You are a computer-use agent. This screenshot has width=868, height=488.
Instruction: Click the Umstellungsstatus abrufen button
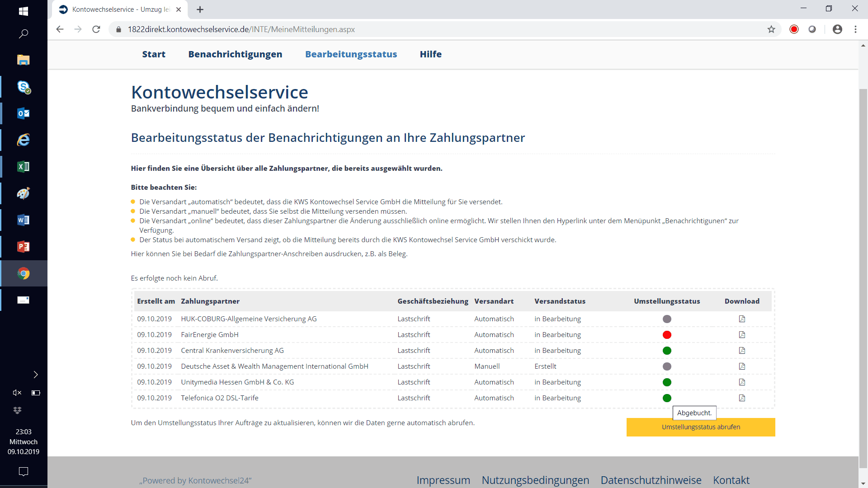point(701,427)
